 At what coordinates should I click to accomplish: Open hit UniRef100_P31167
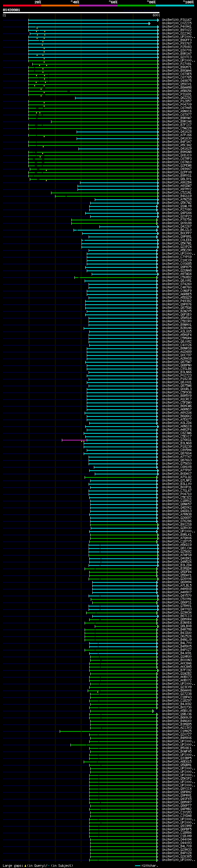click(x=176, y=20)
